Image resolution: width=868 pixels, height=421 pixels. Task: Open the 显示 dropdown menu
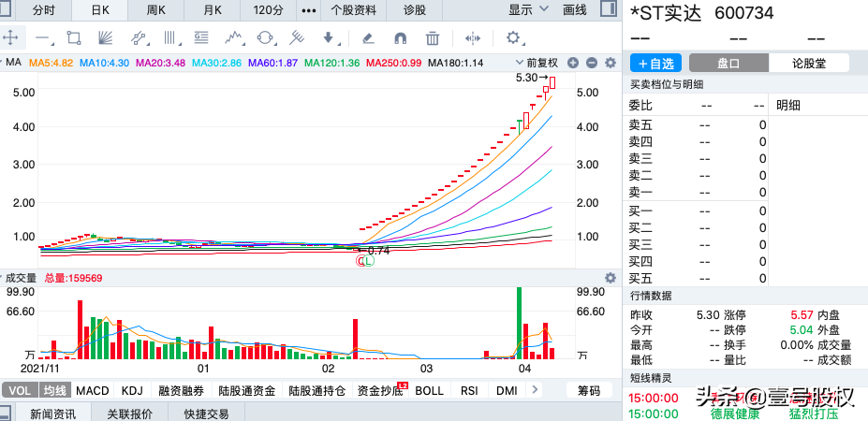pos(526,10)
